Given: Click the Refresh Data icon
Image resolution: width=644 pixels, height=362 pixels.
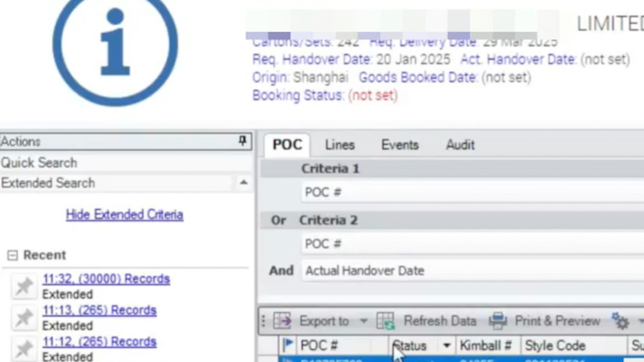Looking at the screenshot, I should (386, 321).
